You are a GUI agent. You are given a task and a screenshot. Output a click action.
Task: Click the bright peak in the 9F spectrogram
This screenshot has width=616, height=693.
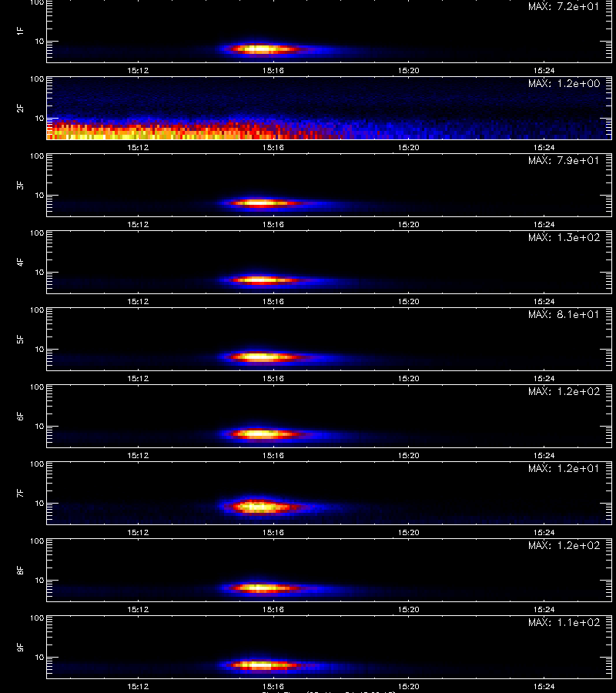coord(262,665)
